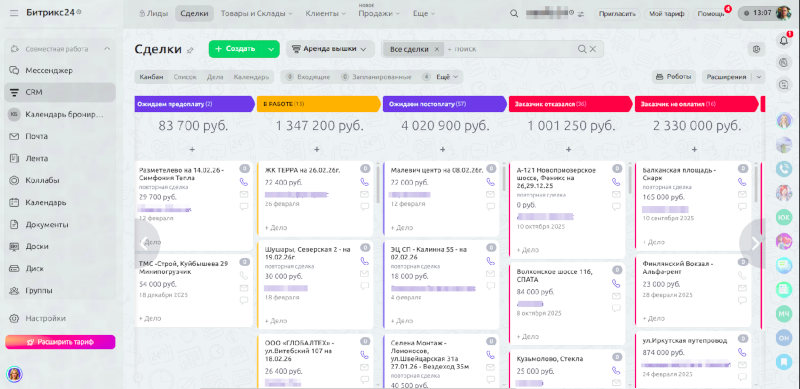Switch to the Календарь view tab
The image size is (800, 389).
(251, 77)
